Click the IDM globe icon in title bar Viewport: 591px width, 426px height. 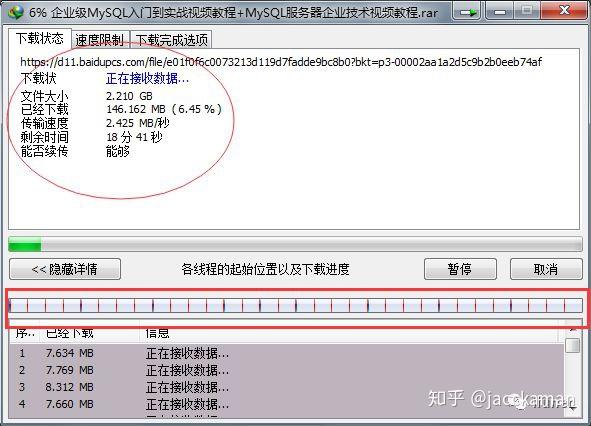click(x=15, y=12)
